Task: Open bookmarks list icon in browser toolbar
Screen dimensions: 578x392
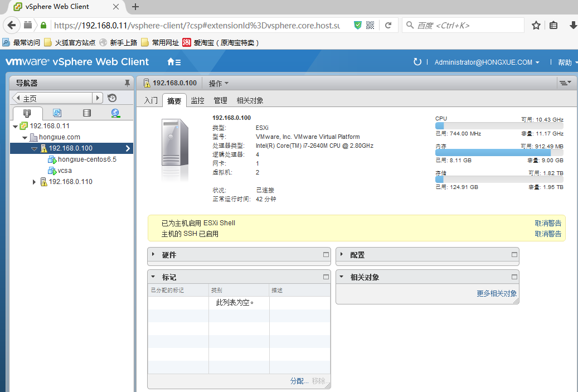Action: coord(553,25)
